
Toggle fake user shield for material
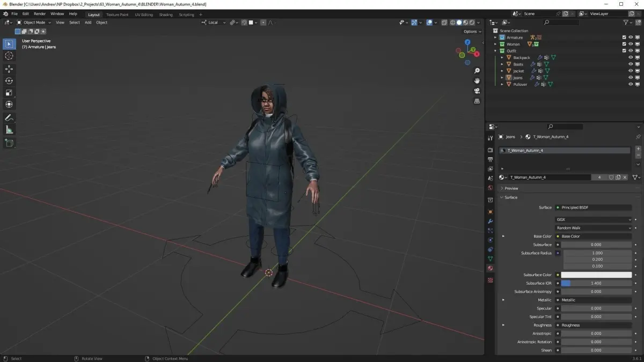[x=611, y=177]
